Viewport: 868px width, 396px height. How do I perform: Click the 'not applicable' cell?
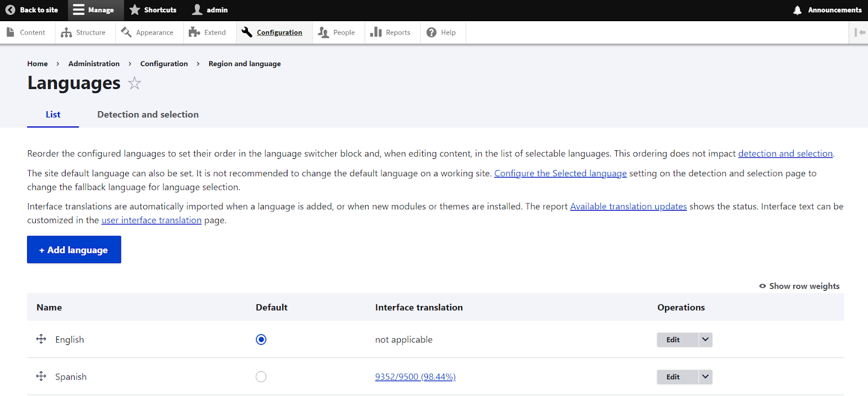click(x=404, y=340)
